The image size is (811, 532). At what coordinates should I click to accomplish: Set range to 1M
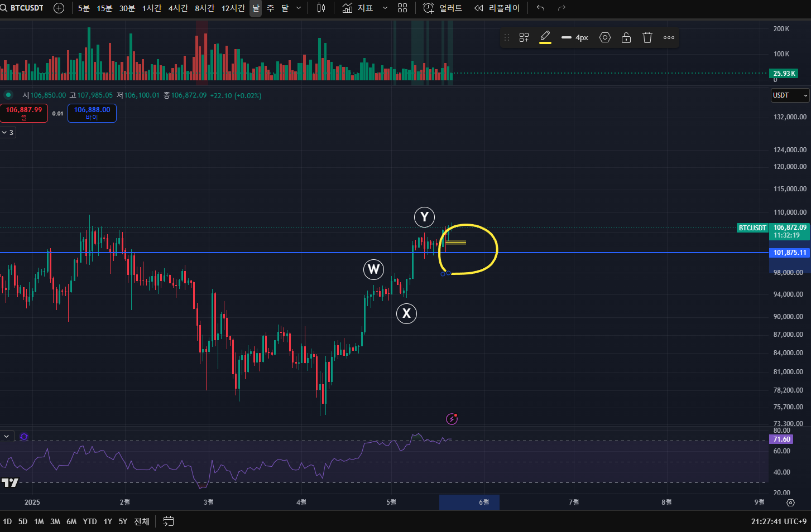coord(39,521)
